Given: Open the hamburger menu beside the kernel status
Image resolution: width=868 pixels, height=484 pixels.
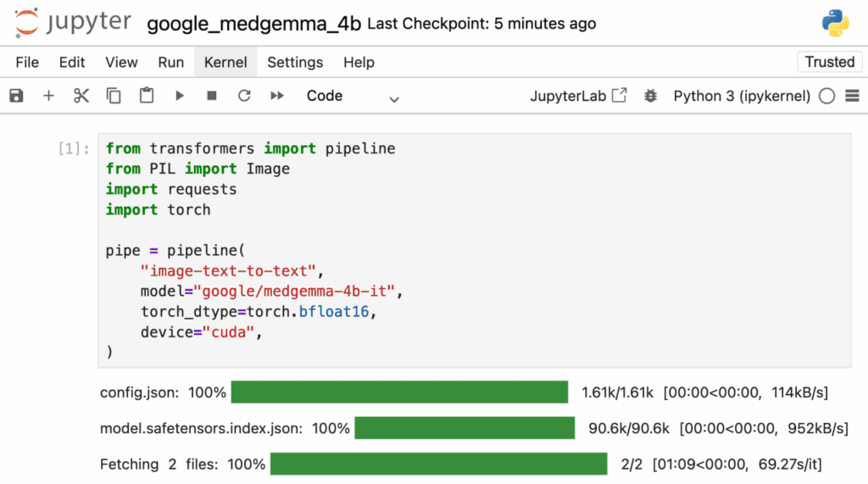Looking at the screenshot, I should 851,96.
